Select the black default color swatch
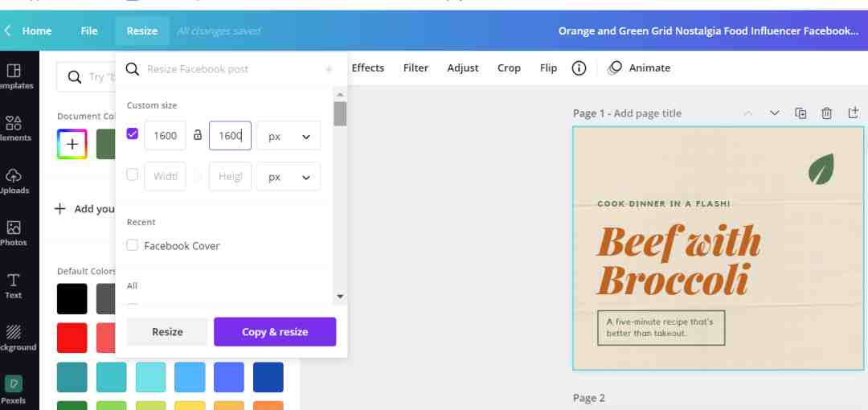This screenshot has height=410, width=868. [72, 299]
